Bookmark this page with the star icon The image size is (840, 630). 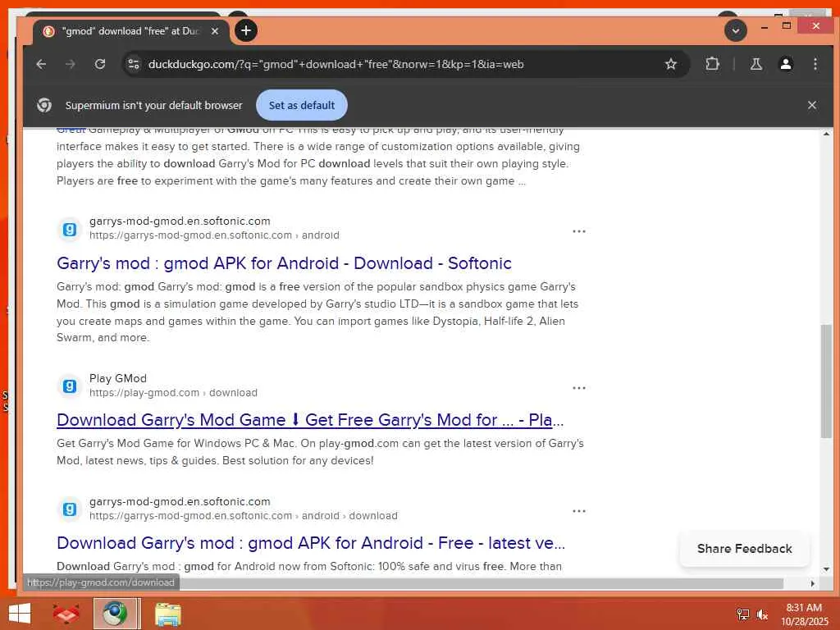[671, 64]
